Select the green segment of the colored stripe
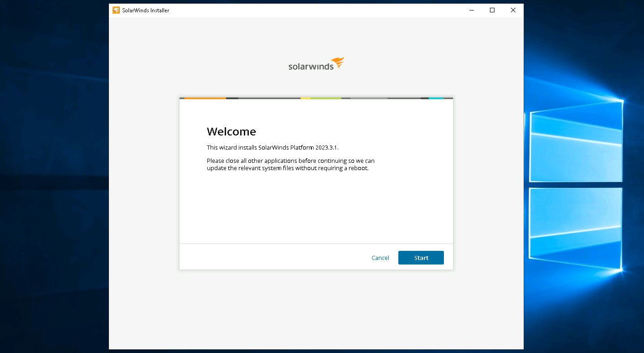The width and height of the screenshot is (644, 353). click(326, 98)
